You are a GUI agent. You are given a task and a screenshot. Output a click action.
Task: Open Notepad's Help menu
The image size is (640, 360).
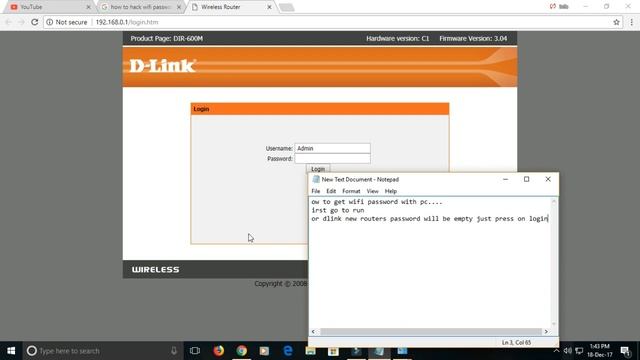(x=391, y=191)
